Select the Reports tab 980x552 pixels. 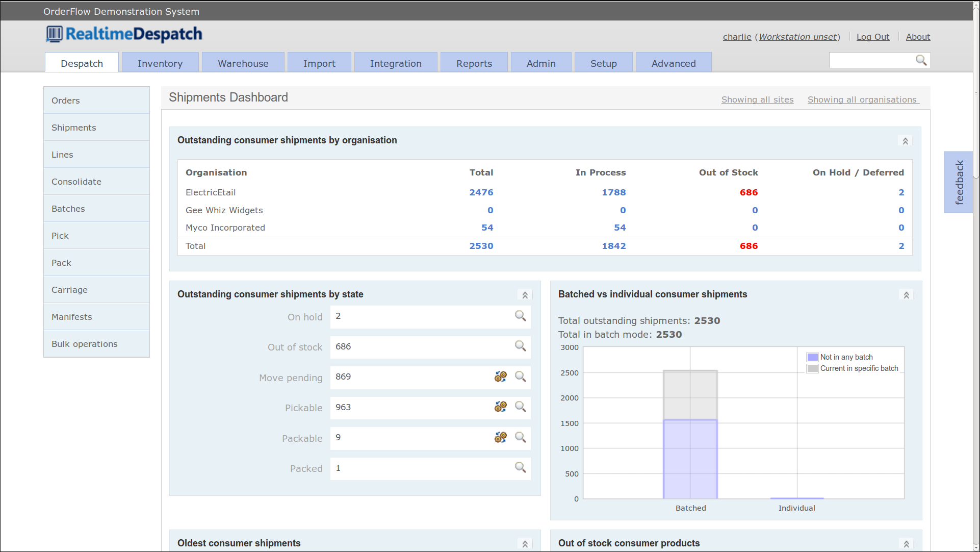(x=475, y=63)
